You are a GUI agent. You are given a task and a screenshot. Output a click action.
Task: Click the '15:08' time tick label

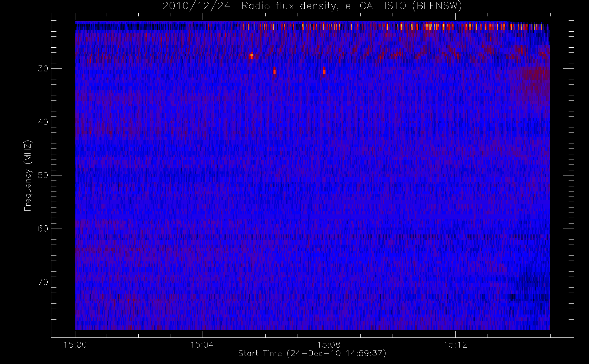point(329,345)
